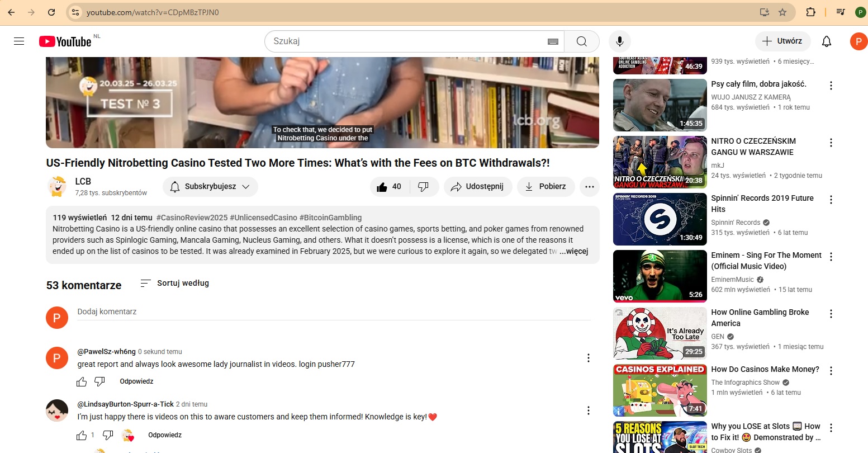Viewport: 868px width, 453px height.
Task: Open NITRO O CZECZEŃSKIM GANGU thumbnail
Action: 660,162
